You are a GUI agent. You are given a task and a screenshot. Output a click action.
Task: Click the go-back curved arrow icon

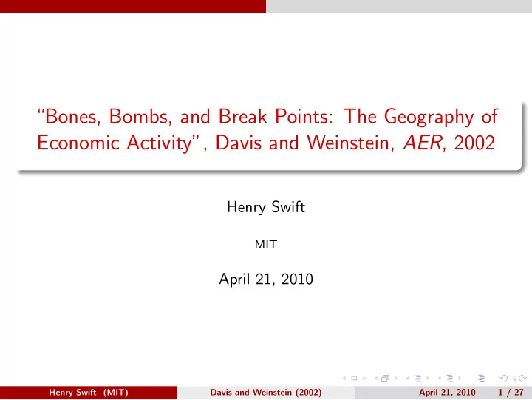pyautogui.click(x=504, y=378)
